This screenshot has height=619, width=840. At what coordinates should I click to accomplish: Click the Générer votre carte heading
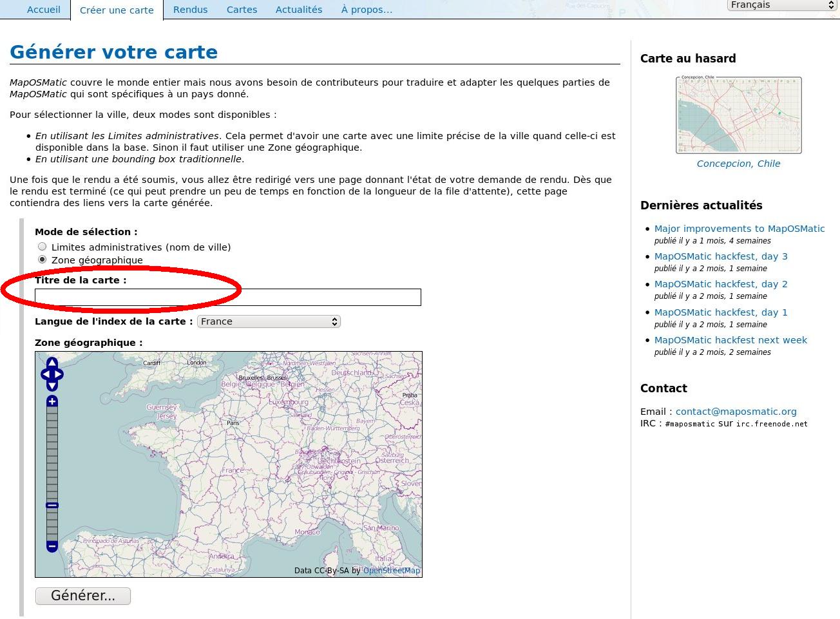(114, 52)
